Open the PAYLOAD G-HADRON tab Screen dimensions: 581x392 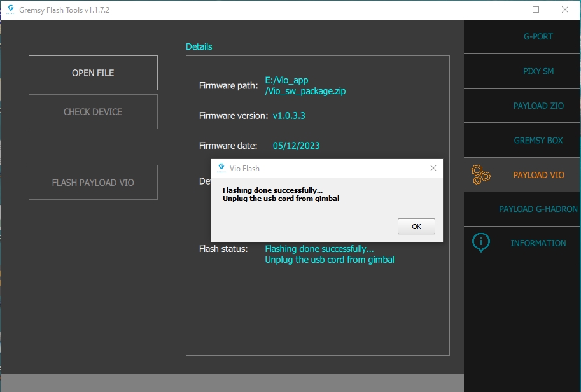tap(538, 209)
